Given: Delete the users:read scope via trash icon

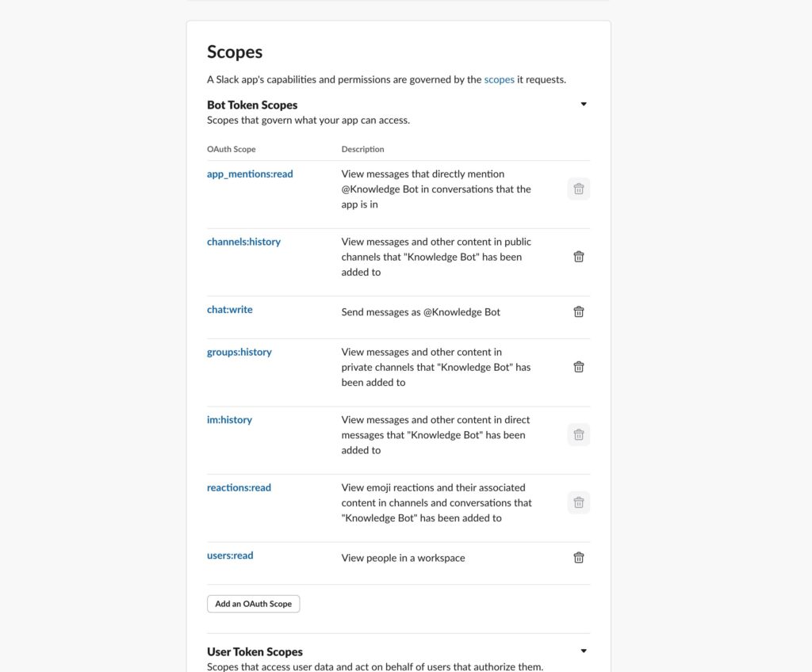Looking at the screenshot, I should (x=579, y=558).
